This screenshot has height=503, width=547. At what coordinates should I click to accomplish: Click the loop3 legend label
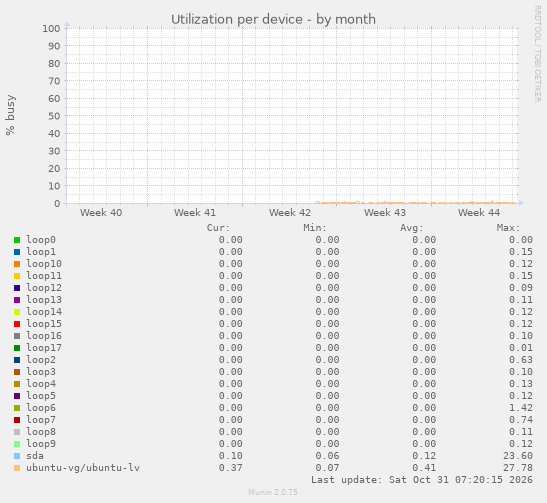[41, 372]
